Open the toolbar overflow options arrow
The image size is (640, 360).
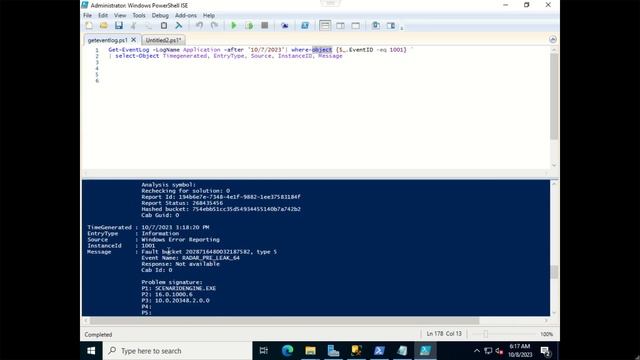coord(402,28)
